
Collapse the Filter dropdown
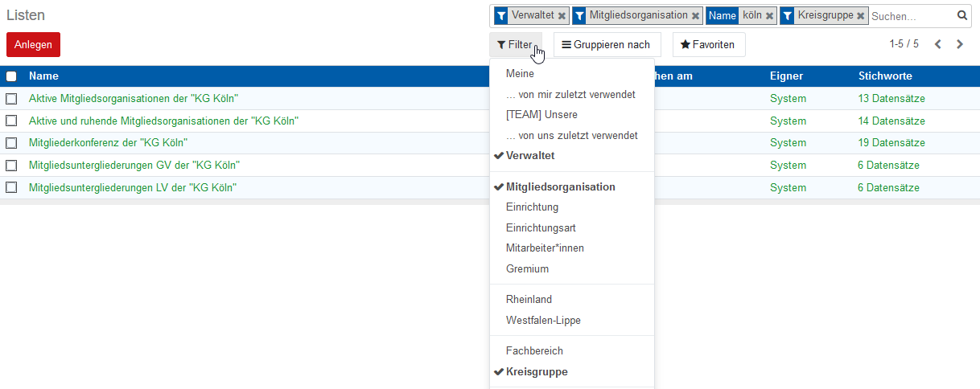click(x=515, y=45)
